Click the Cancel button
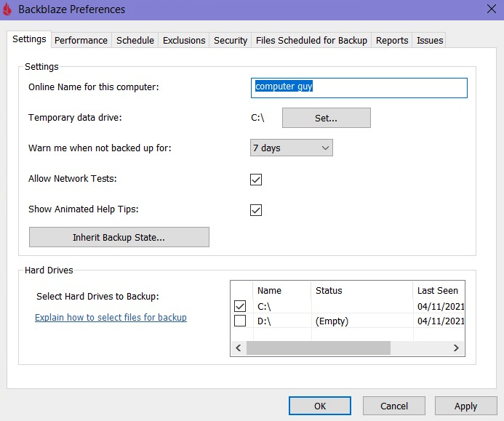Viewport: 504px width, 421px height. pyautogui.click(x=394, y=406)
